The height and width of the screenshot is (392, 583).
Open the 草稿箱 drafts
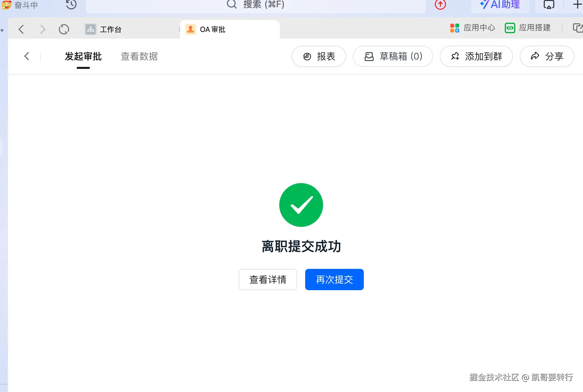(393, 56)
